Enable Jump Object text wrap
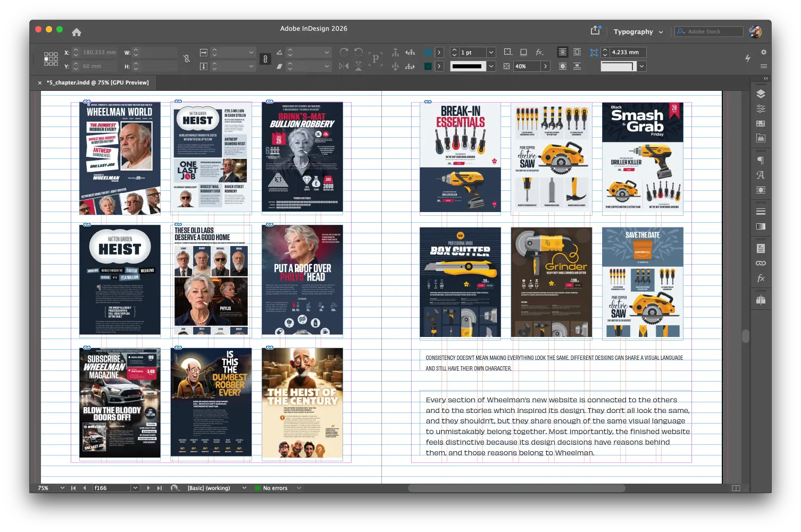 click(577, 66)
